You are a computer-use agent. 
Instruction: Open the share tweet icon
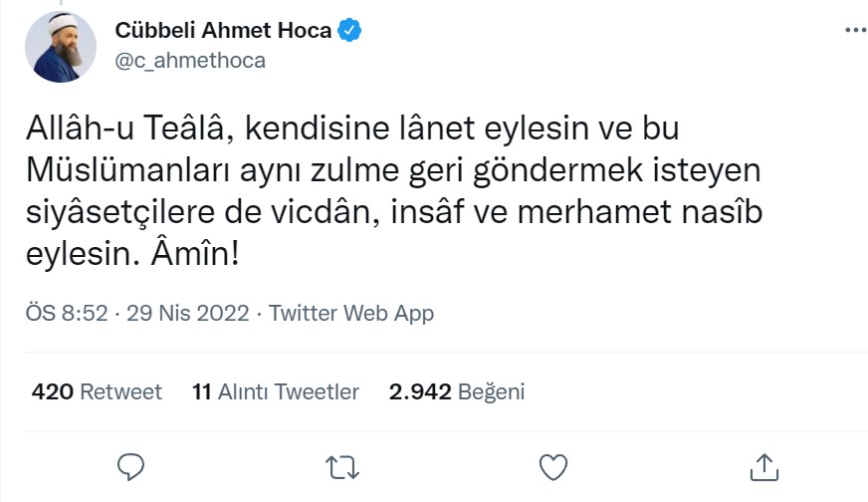[763, 466]
